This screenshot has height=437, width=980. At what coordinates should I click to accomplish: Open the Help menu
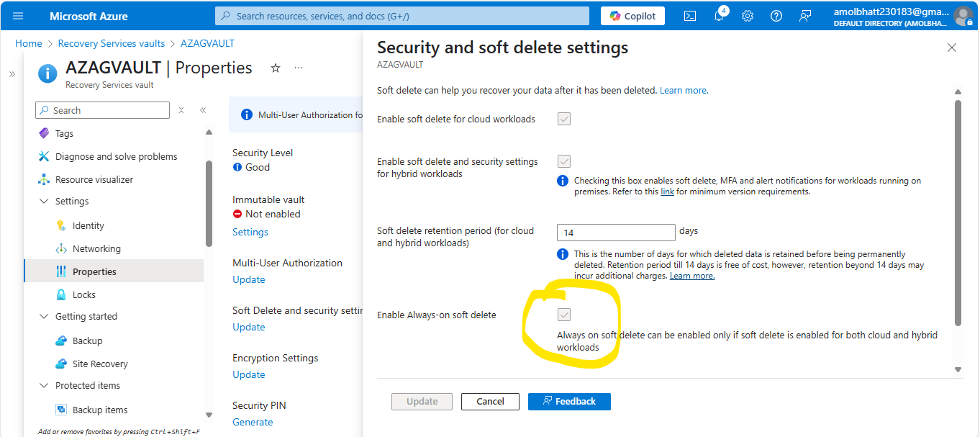[x=776, y=15]
